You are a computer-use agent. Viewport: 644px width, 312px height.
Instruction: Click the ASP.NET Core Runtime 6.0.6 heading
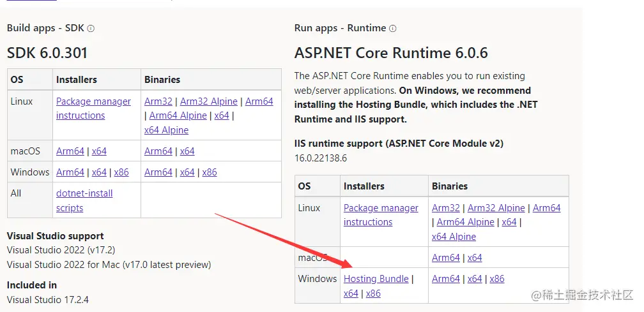pyautogui.click(x=391, y=54)
